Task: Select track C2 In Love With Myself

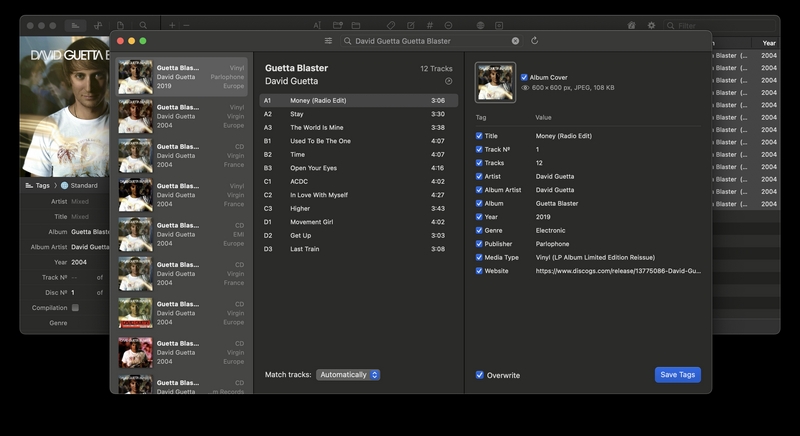Action: click(x=359, y=195)
